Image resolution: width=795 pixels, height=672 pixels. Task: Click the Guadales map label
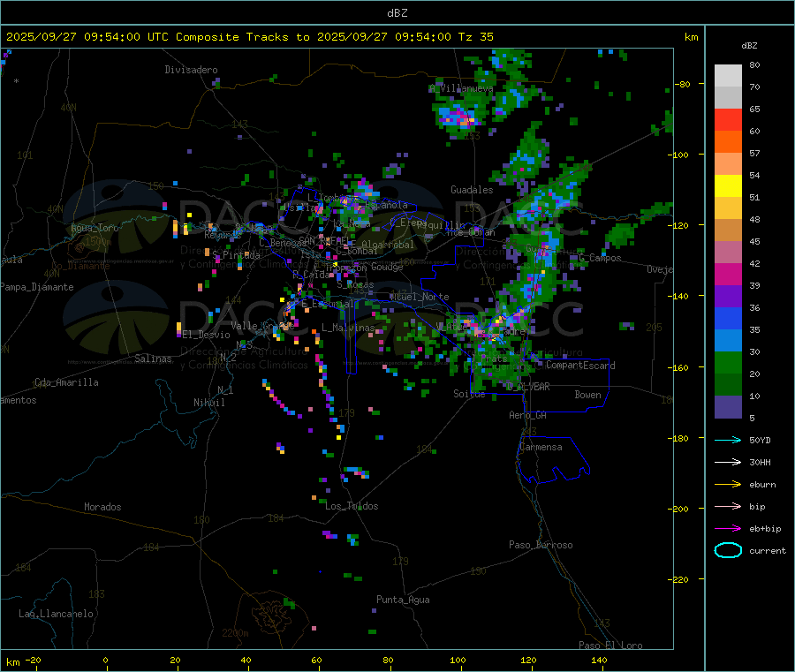click(x=472, y=190)
